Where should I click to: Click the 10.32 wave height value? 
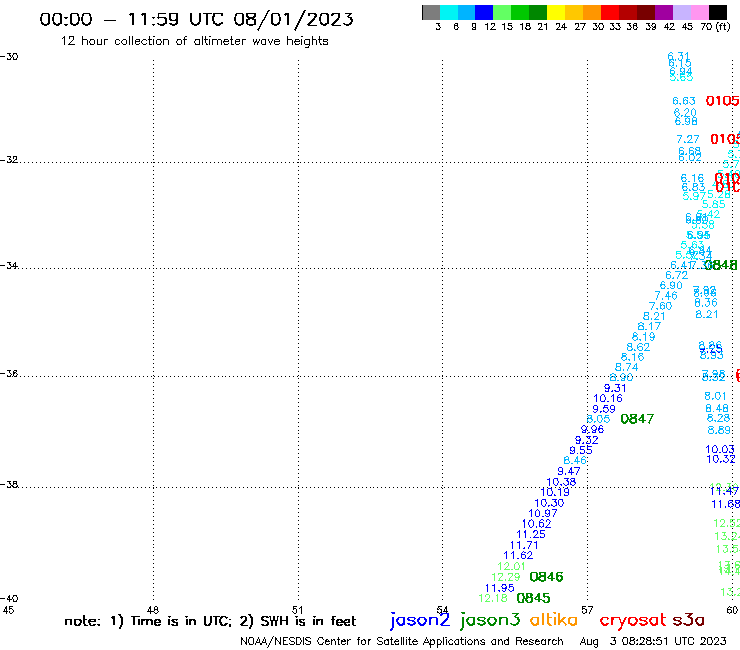click(x=721, y=459)
